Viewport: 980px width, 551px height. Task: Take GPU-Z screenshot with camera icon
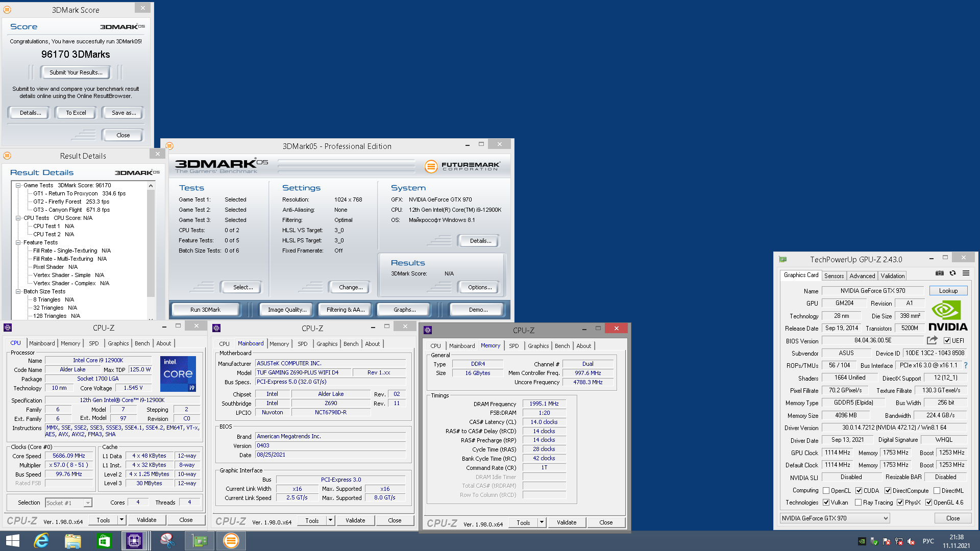click(x=939, y=273)
